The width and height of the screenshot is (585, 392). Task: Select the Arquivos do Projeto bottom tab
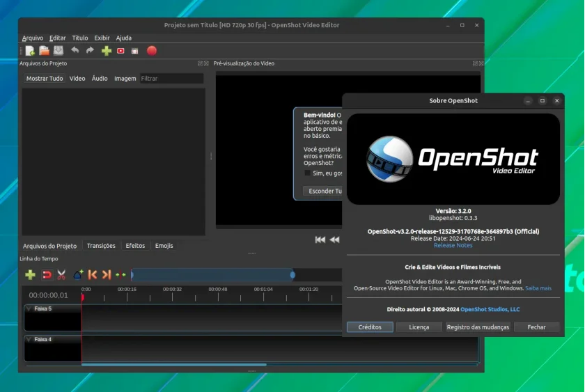pyautogui.click(x=49, y=246)
